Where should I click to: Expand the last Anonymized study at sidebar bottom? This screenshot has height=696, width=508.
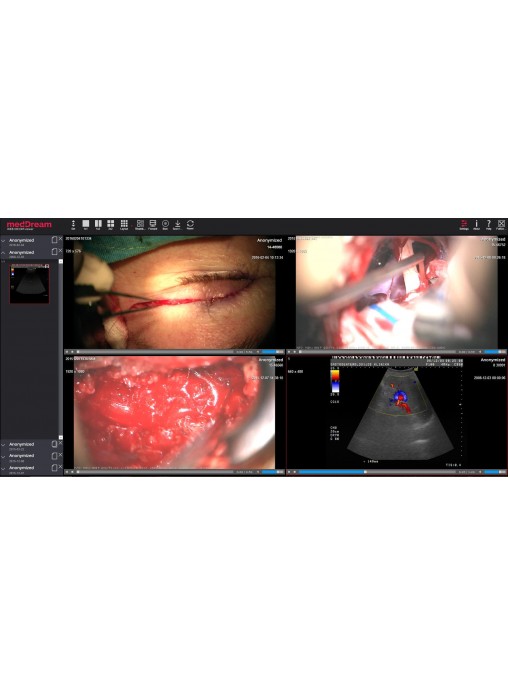[x=4, y=468]
